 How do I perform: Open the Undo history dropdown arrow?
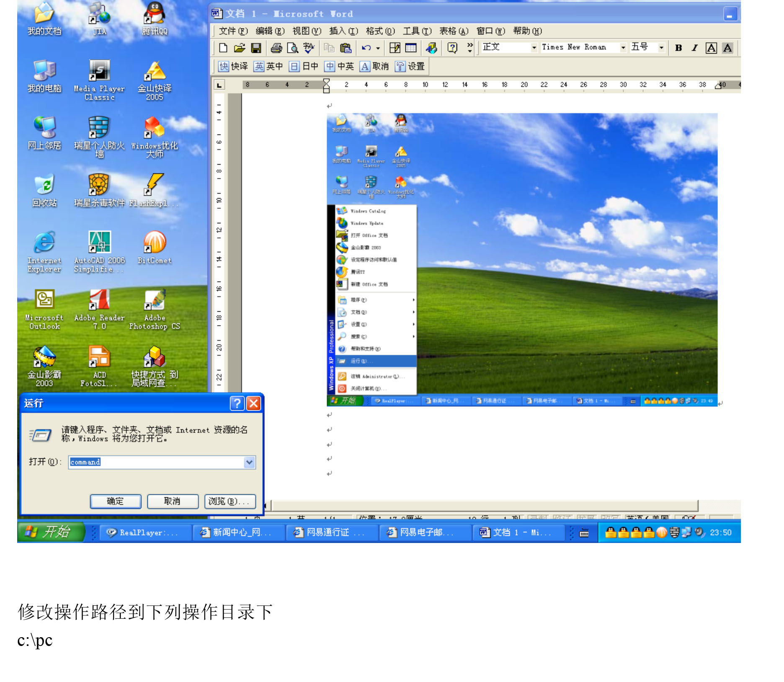pos(378,48)
